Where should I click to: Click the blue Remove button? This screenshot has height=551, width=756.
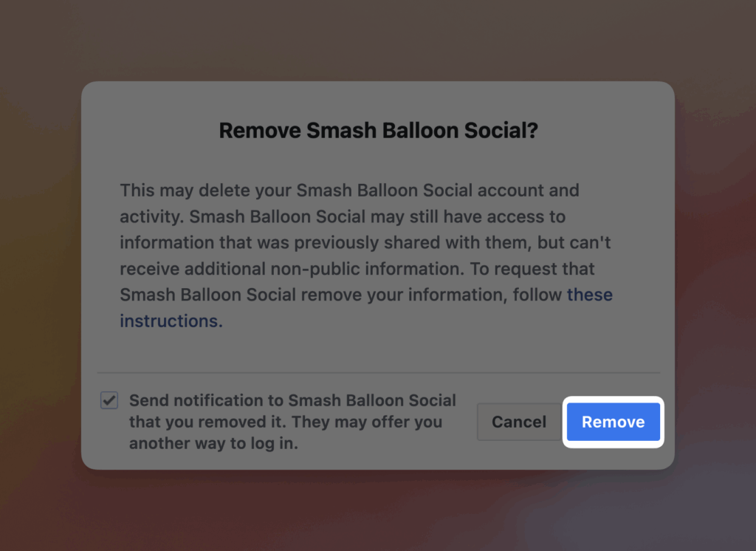click(613, 422)
